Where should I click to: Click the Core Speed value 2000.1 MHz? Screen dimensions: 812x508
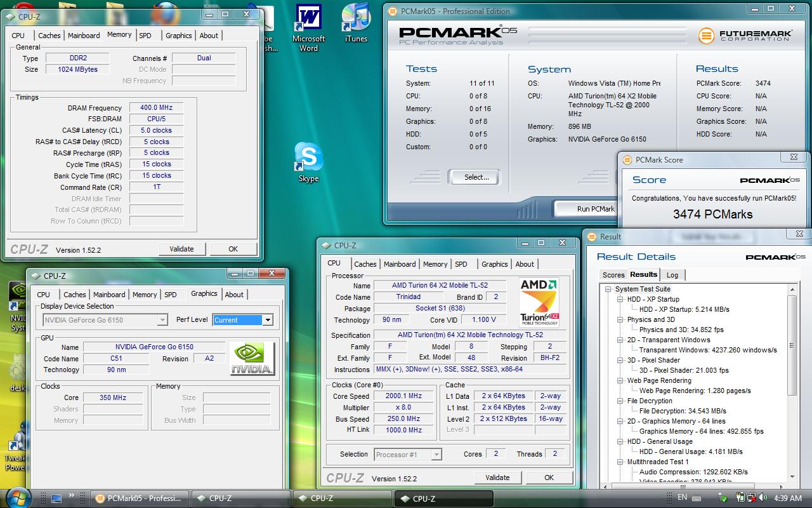[x=404, y=396]
